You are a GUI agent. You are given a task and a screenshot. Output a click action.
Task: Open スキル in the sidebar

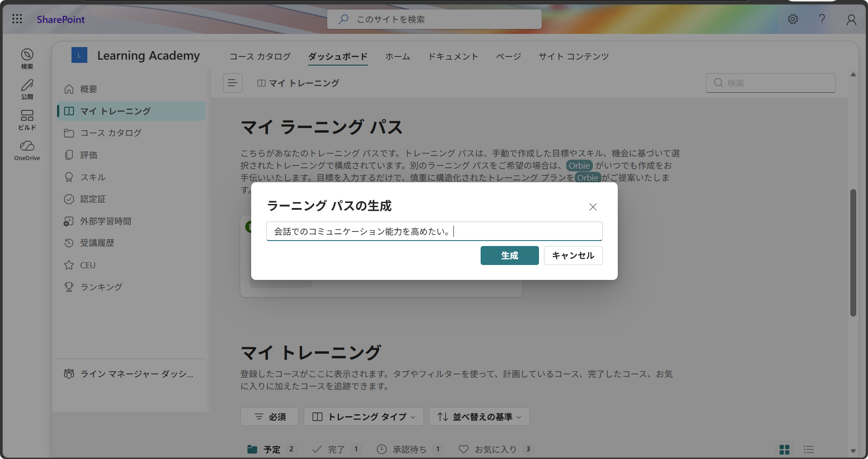point(131,177)
